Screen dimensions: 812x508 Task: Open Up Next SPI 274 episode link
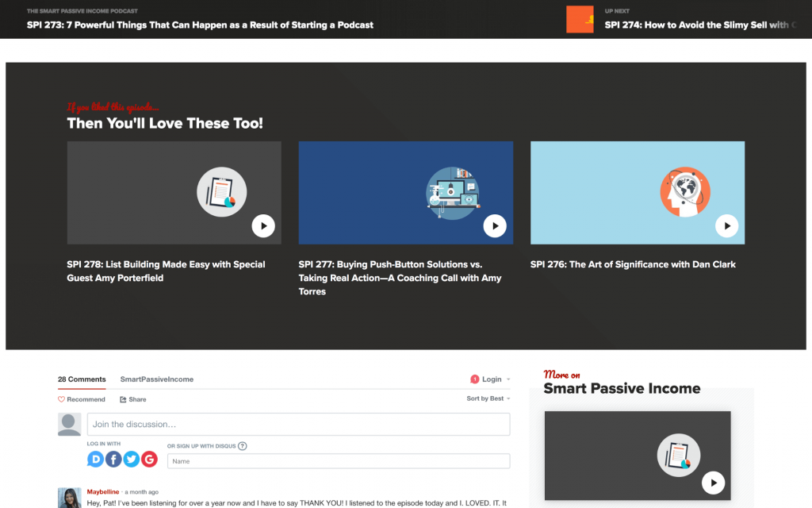click(x=696, y=25)
